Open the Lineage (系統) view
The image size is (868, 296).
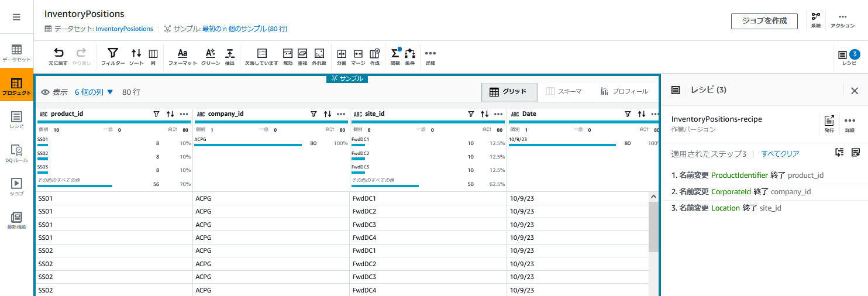coord(816,20)
